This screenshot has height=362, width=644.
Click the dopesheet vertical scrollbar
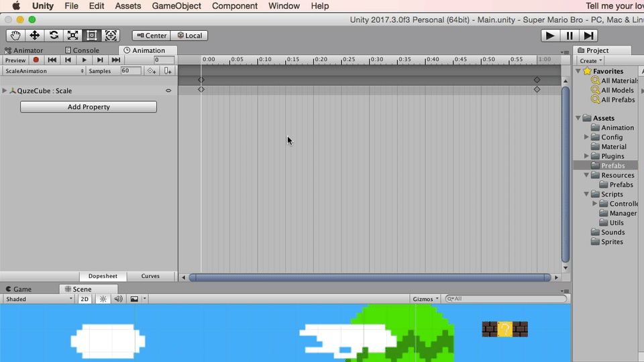pos(566,174)
